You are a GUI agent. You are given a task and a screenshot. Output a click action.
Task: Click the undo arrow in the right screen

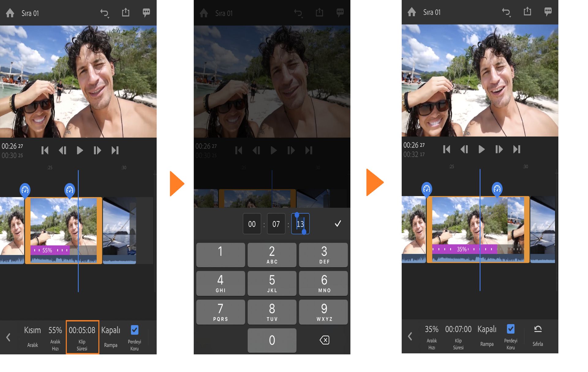tap(506, 12)
